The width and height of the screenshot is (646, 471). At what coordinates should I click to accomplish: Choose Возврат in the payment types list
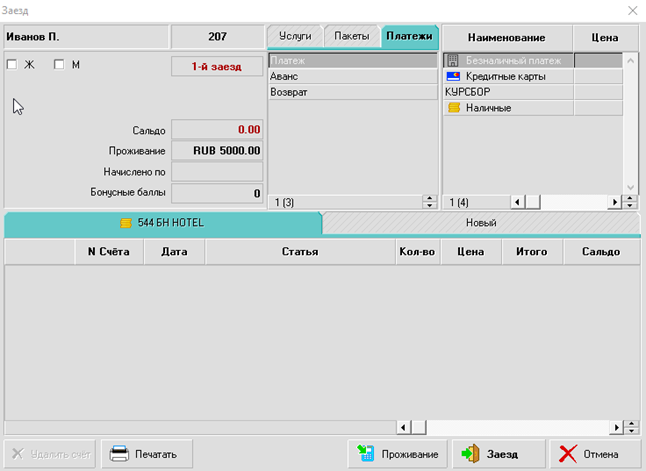[352, 92]
